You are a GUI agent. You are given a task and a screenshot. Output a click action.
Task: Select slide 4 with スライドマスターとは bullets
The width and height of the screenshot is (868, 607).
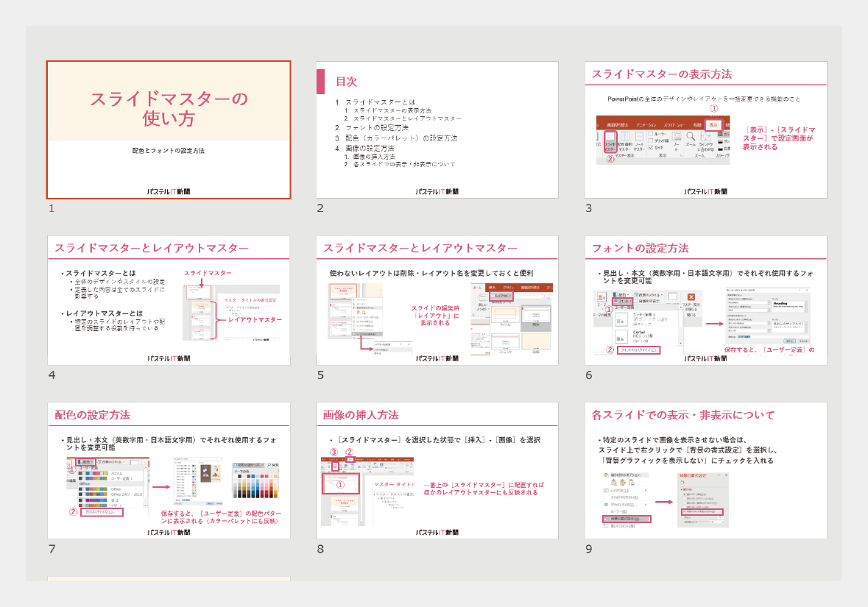click(x=169, y=300)
